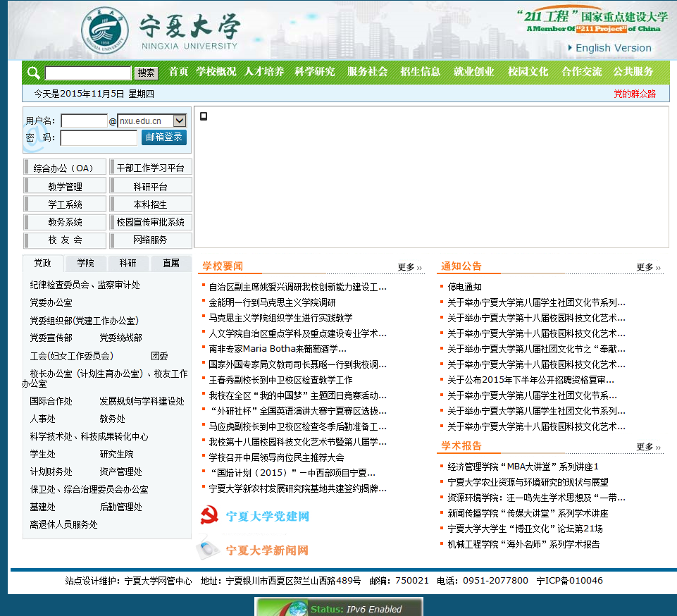Screen dimensions: 677x616
Task: Click the 用户名 username input field
Action: point(85,121)
